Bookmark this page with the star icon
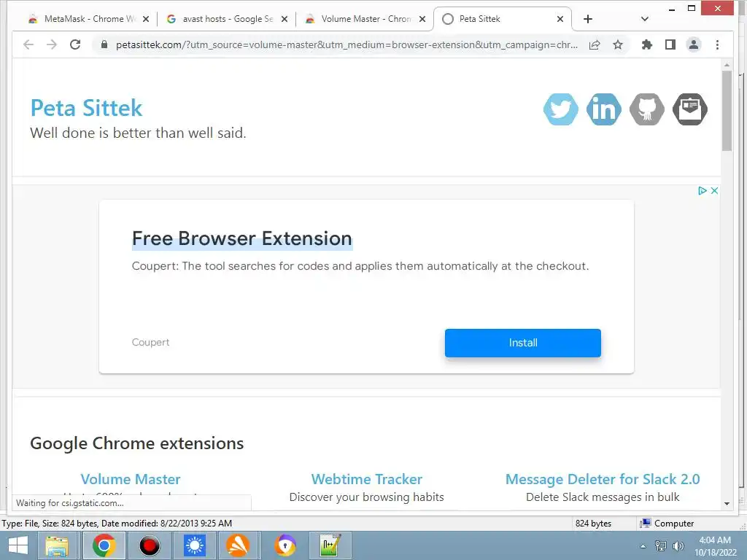The height and width of the screenshot is (560, 747). [618, 44]
